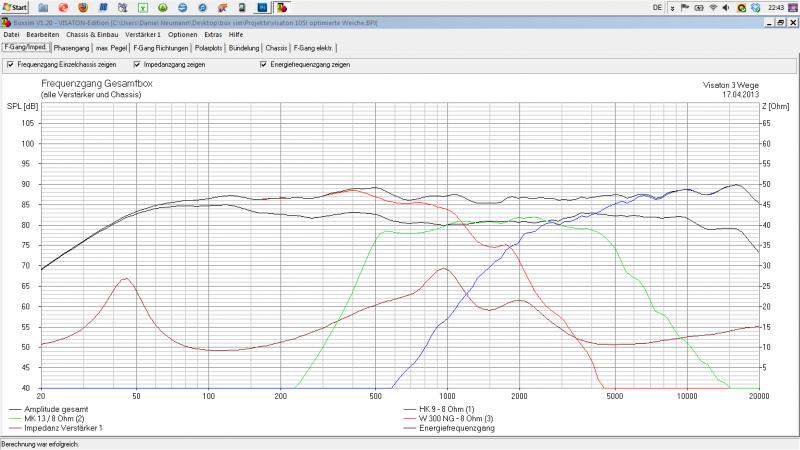The height and width of the screenshot is (450, 800).
Task: Click the DE language indicator
Action: click(657, 7)
